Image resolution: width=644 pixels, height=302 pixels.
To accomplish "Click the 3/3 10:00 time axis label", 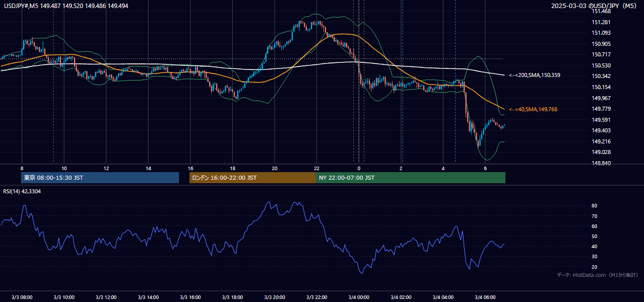I will coord(64,297).
